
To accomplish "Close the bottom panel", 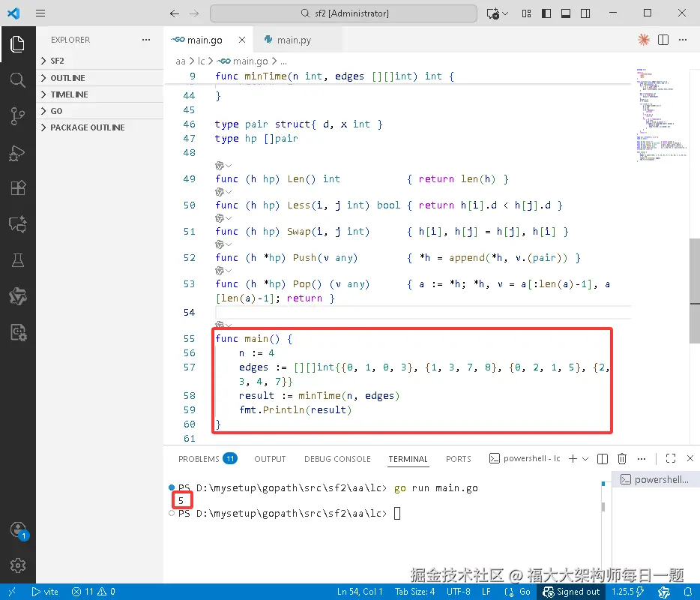I will (x=690, y=458).
